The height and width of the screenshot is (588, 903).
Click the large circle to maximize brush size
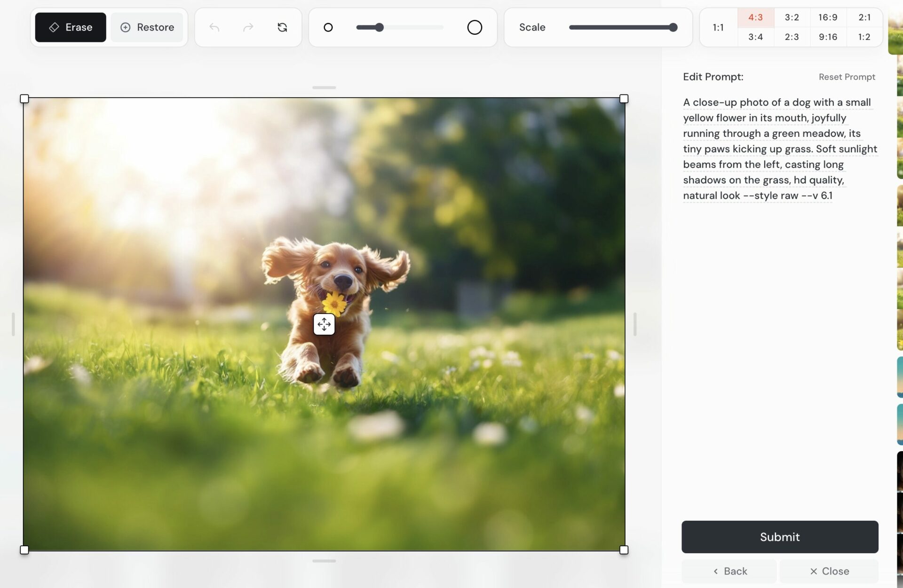(475, 27)
